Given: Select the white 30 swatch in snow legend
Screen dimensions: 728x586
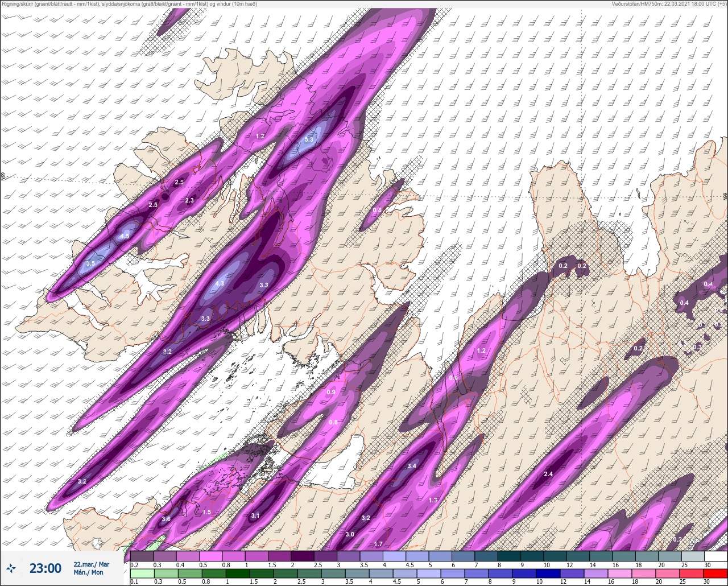Looking at the screenshot, I should point(715,556).
